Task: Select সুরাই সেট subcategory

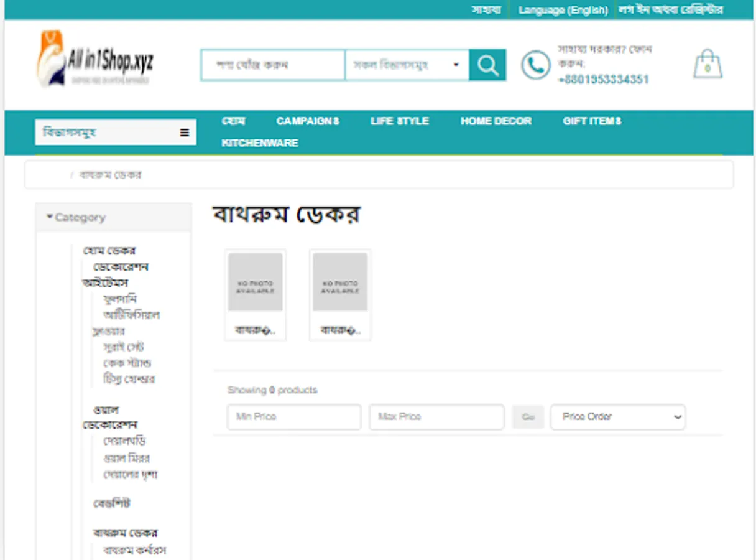Action: [x=124, y=347]
